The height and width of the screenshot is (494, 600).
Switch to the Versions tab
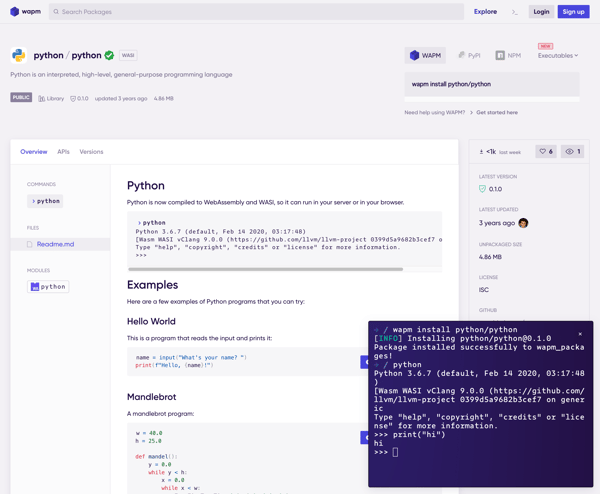[x=91, y=152]
